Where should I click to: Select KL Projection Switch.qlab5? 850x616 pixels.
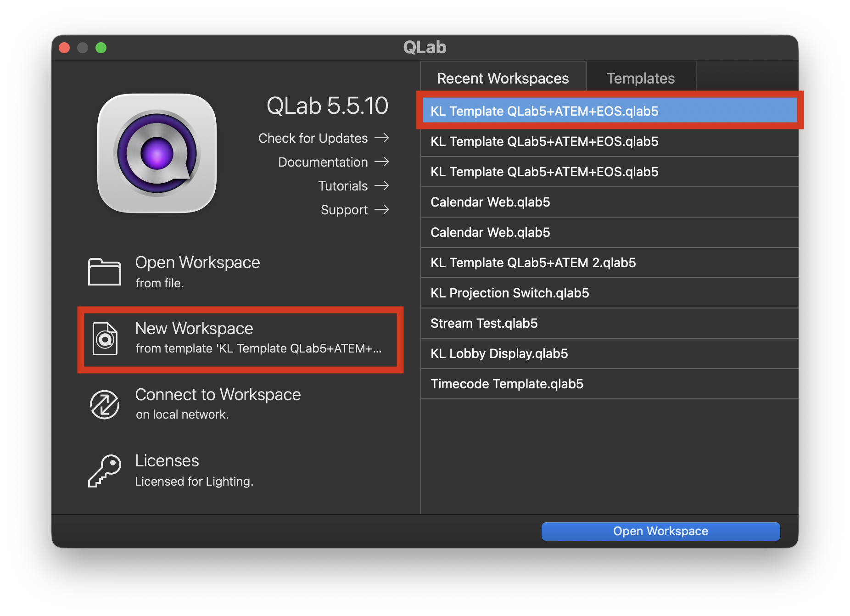click(x=610, y=293)
